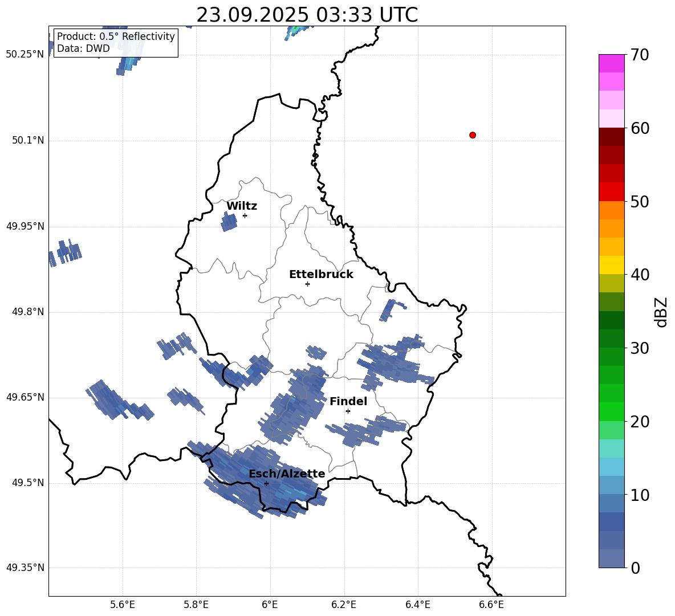
Task: Click the 5.6°E longitude label
Action: point(123,605)
